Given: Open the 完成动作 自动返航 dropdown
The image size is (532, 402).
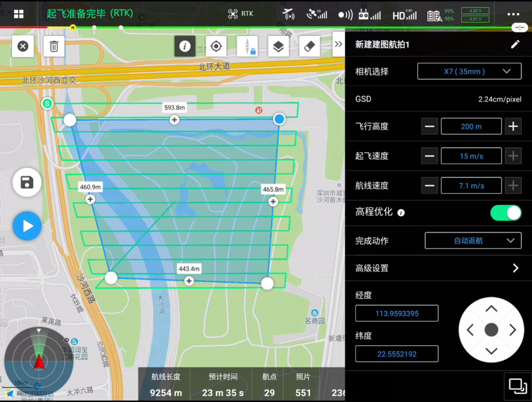Looking at the screenshot, I should 472,241.
